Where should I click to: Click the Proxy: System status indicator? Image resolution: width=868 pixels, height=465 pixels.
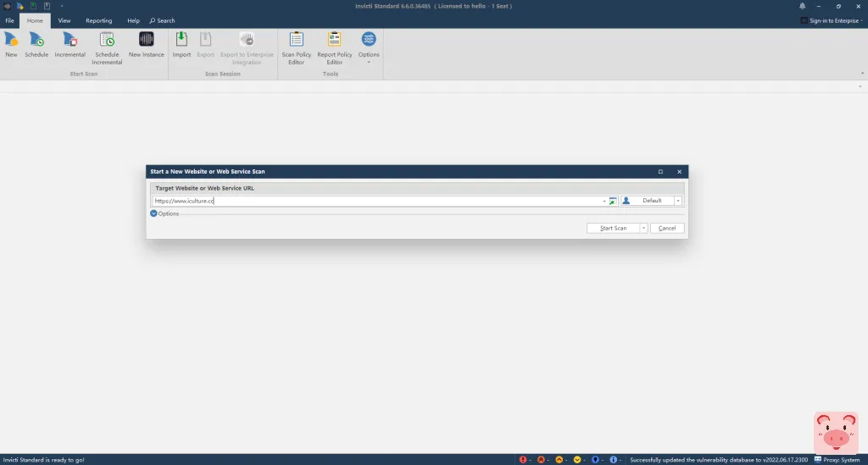point(837,459)
